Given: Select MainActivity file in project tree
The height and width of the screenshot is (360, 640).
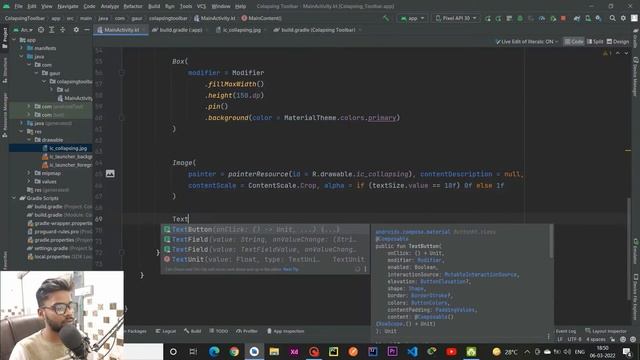Looking at the screenshot, I should click(75, 98).
